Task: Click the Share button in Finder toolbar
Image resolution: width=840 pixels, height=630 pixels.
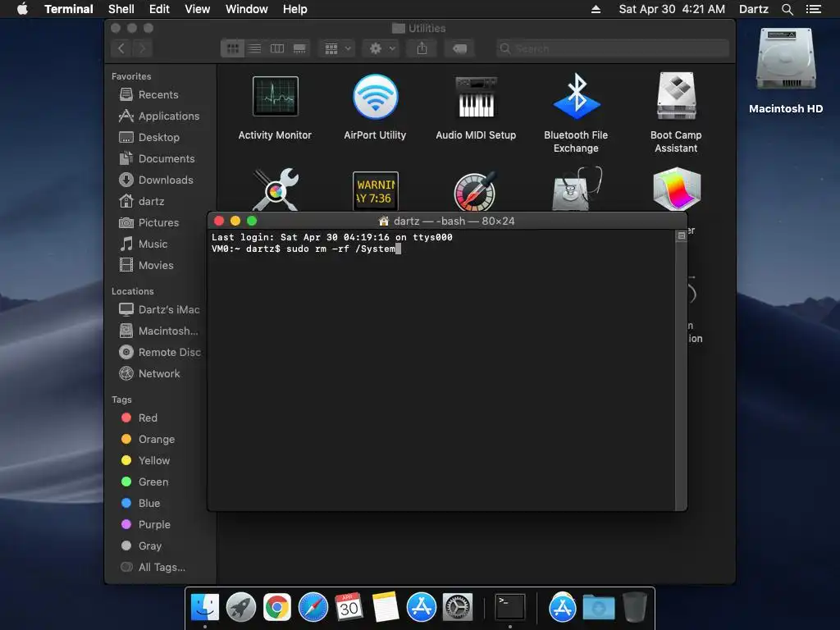Action: pyautogui.click(x=422, y=48)
